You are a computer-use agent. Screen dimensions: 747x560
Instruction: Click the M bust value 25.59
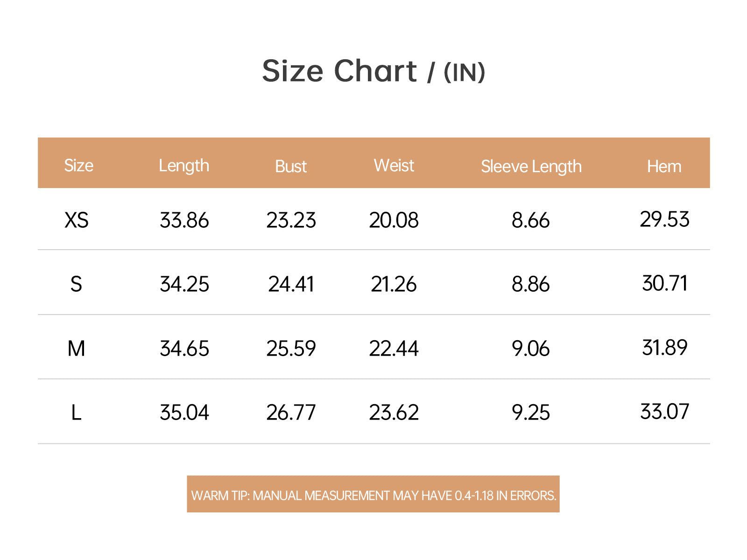pos(291,349)
